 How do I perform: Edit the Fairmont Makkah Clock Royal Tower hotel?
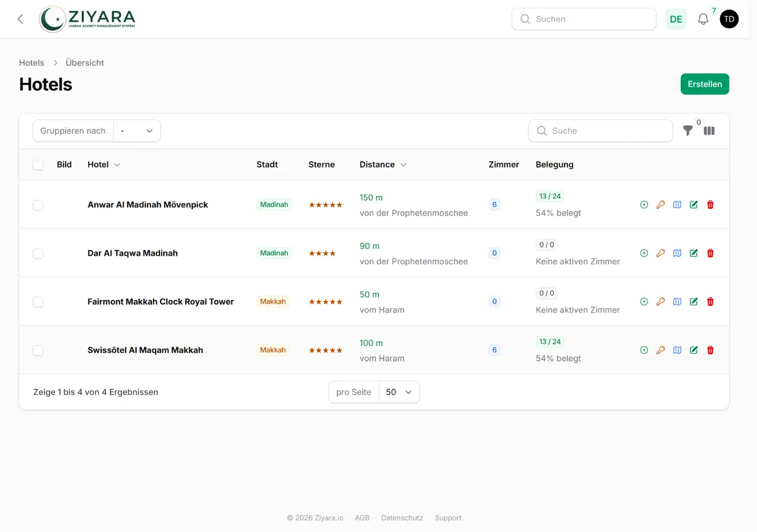[694, 302]
